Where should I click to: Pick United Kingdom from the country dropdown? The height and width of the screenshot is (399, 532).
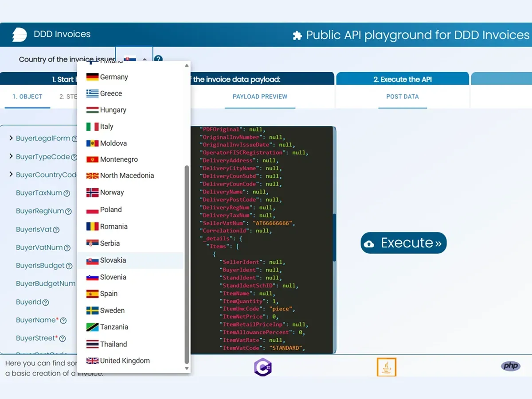[125, 361]
